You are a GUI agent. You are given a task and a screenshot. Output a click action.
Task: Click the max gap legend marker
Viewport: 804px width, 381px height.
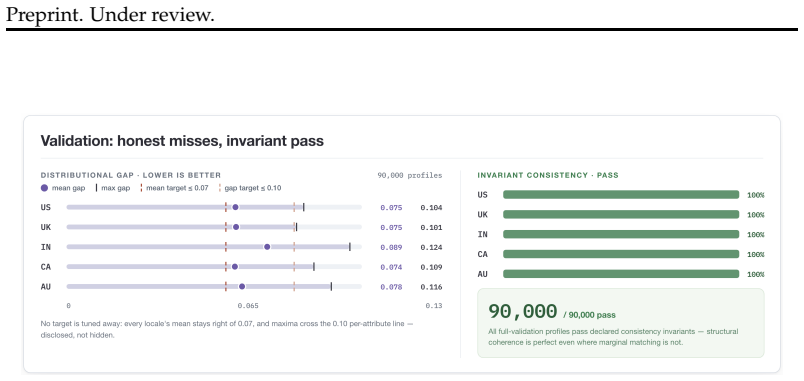97,188
